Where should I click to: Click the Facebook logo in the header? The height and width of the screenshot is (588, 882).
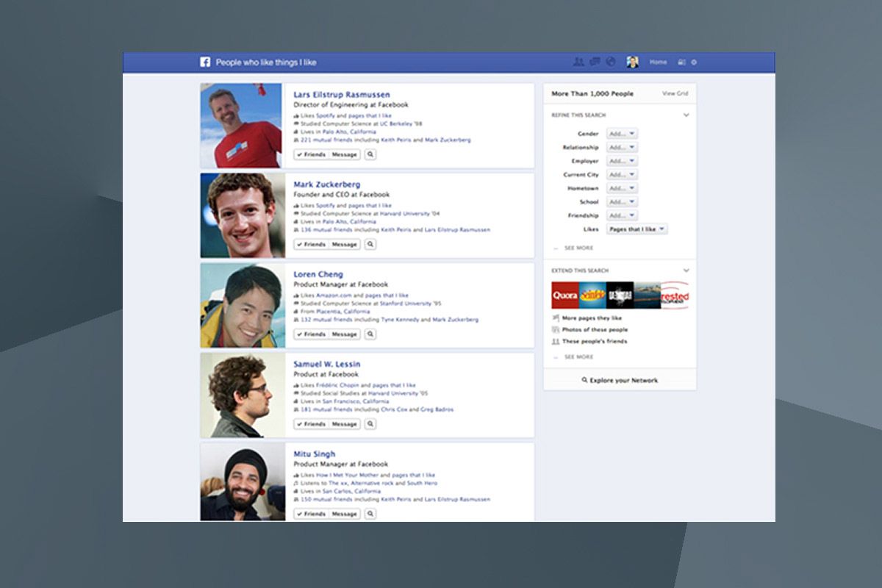coord(205,62)
